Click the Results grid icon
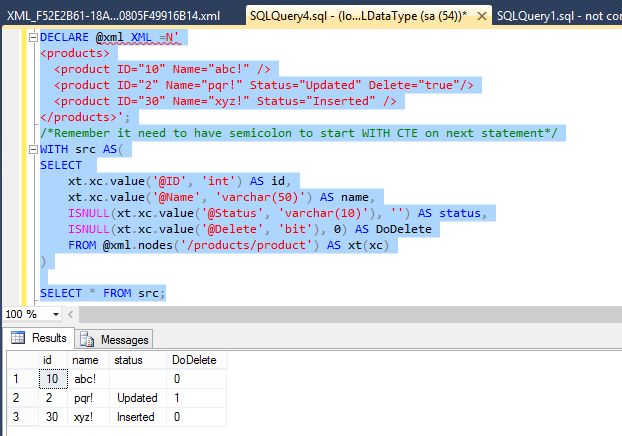 tap(18, 338)
